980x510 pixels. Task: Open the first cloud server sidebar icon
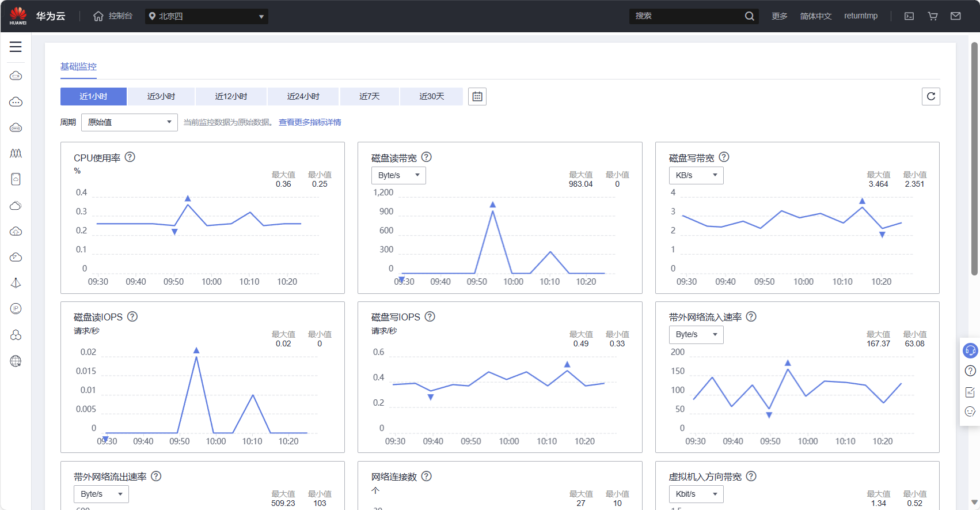pos(16,75)
